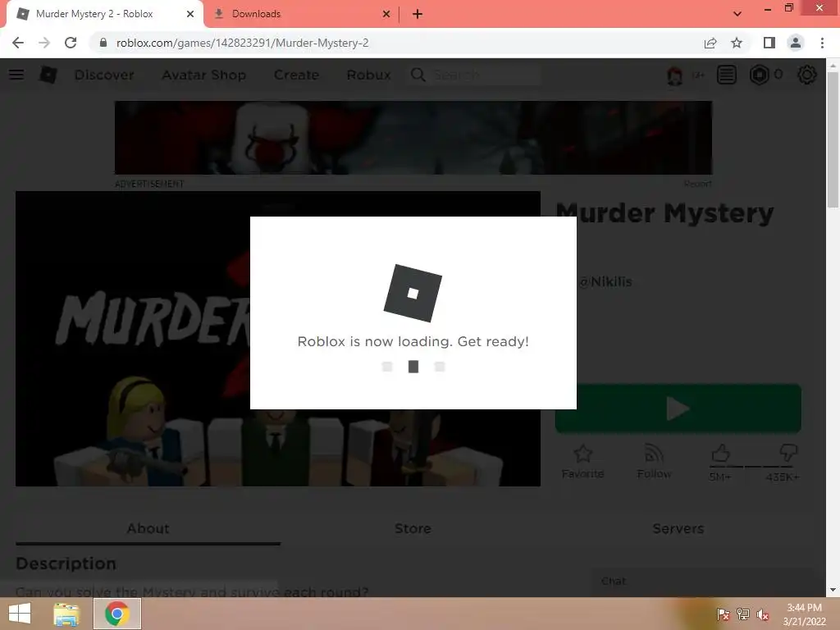Screen dimensions: 840x630
Task: Switch to the Downloads tab
Action: point(300,14)
